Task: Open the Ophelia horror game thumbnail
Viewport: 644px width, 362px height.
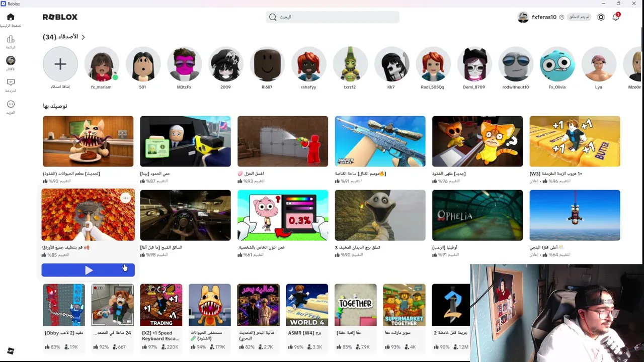Action: click(477, 215)
